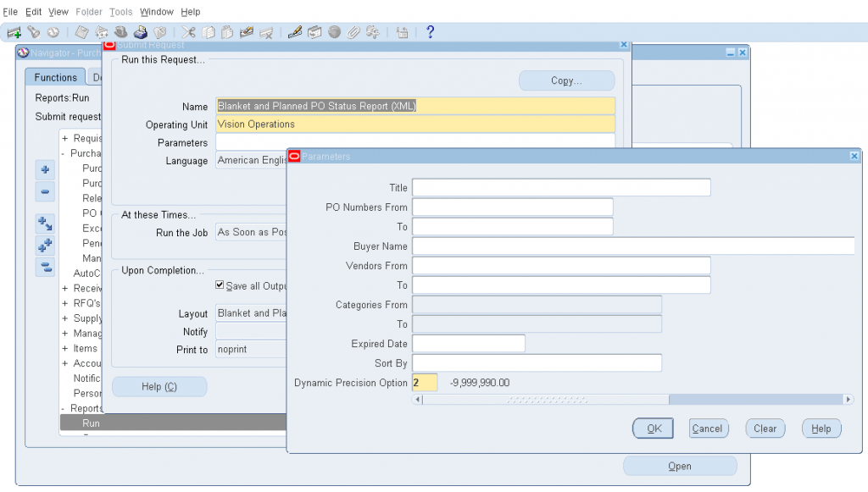The width and height of the screenshot is (868, 492).
Task: Clear the parameter fields using Clear button
Action: (x=765, y=428)
